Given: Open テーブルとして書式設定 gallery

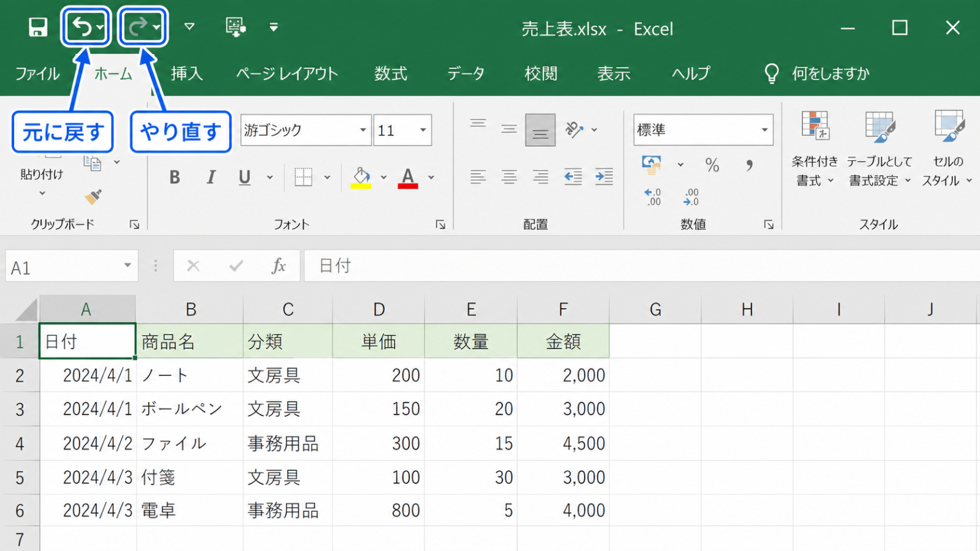Looking at the screenshot, I should click(880, 149).
